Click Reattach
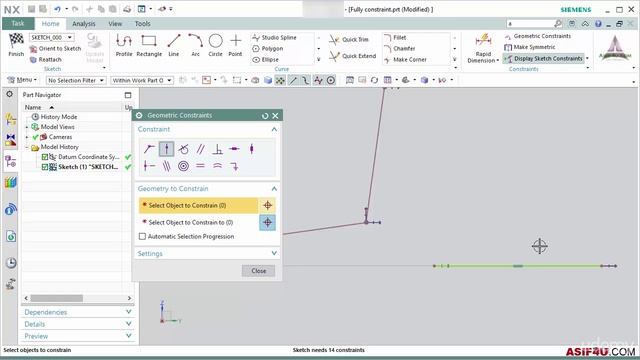Viewport: 640px width, 360px height. (x=46, y=60)
